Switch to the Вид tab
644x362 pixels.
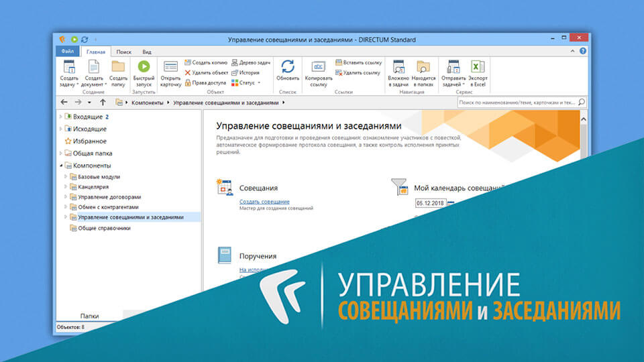(x=147, y=52)
